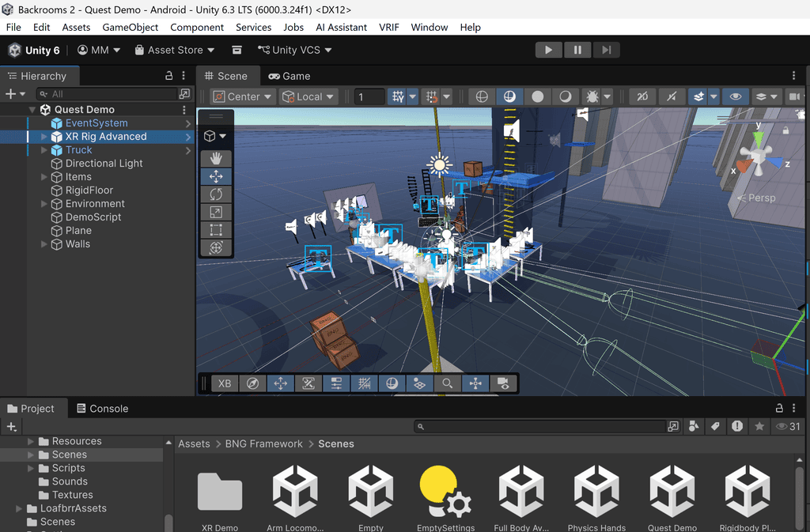This screenshot has height=532, width=810.
Task: Select the EmptySettings lighting asset
Action: tap(445, 492)
